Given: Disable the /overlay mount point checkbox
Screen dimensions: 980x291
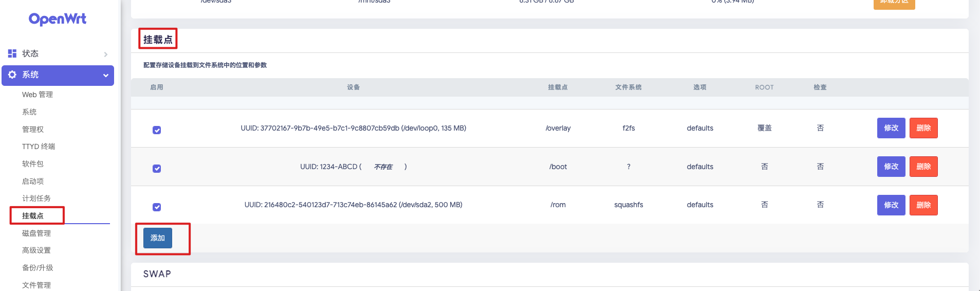Looking at the screenshot, I should (157, 130).
